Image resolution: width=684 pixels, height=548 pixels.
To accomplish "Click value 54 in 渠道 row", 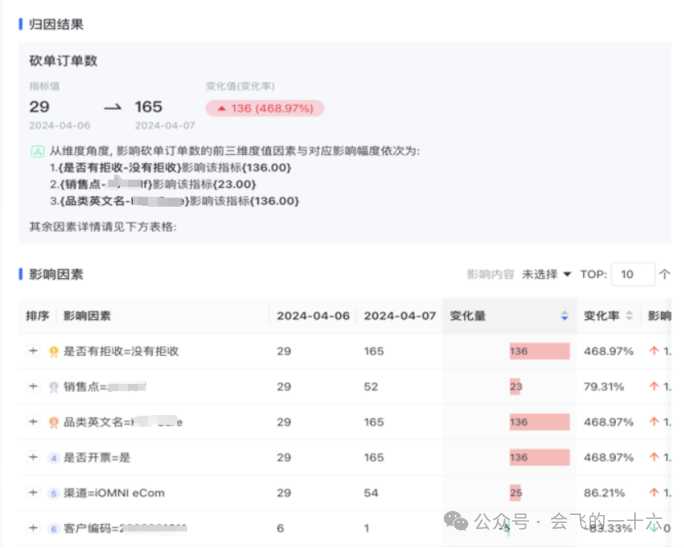I will (371, 493).
